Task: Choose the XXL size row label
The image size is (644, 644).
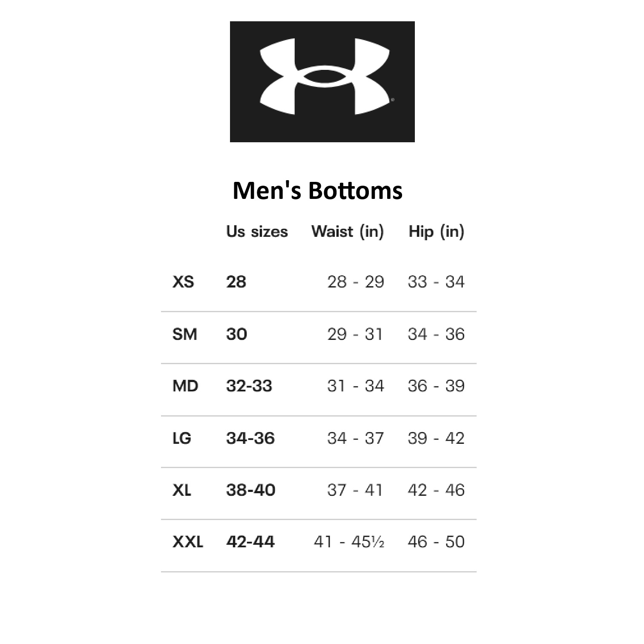Action: click(188, 542)
